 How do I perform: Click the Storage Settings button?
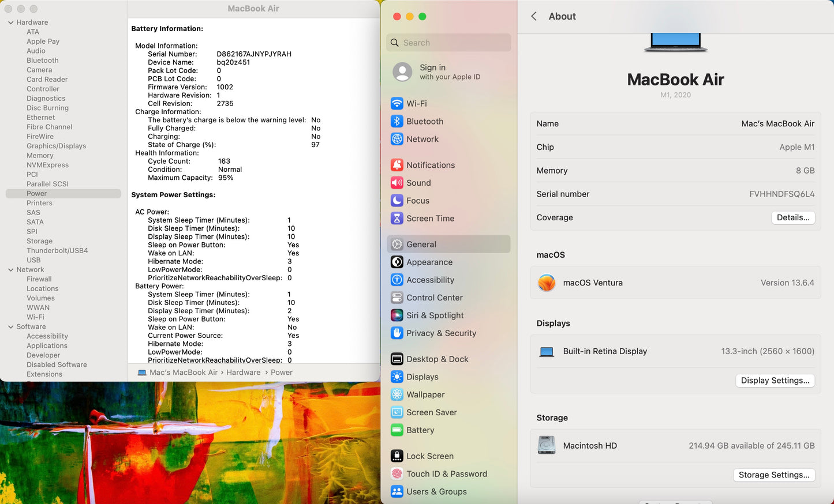773,475
